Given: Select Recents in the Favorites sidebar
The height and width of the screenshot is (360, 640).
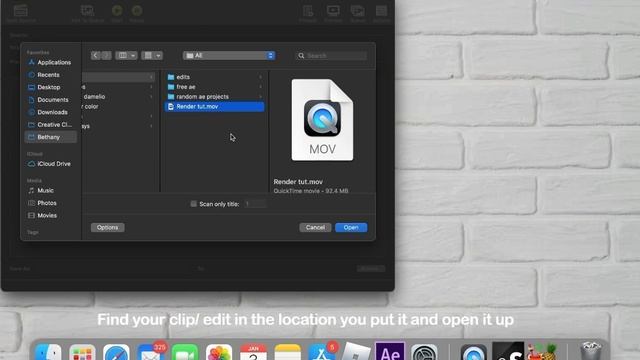Looking at the screenshot, I should coord(44,75).
